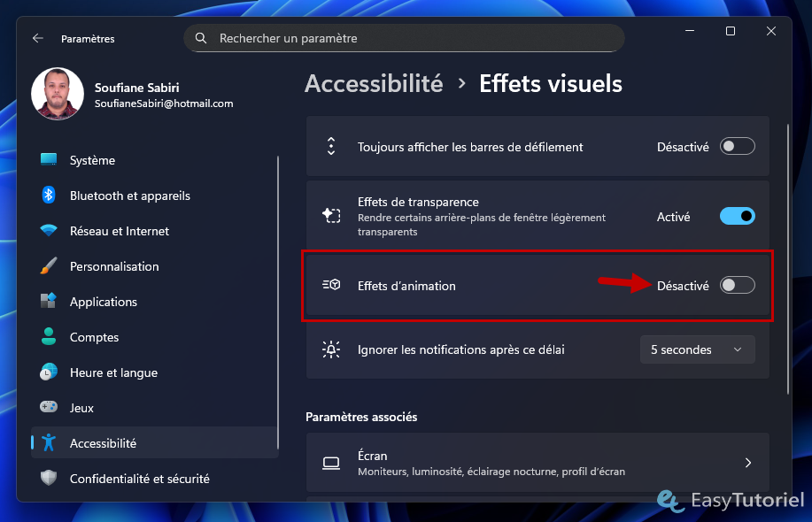Screen dimensions: 812x522
Task: Click the back arrow button
Action: 36,38
